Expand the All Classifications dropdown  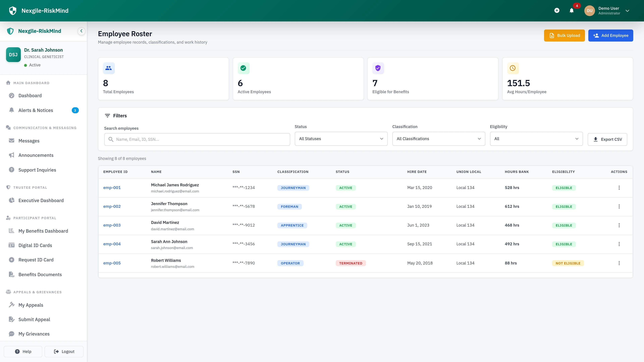click(439, 139)
